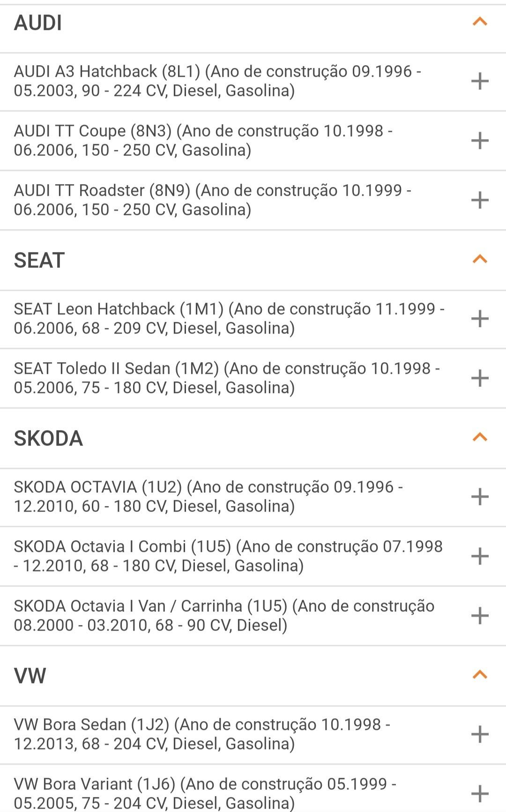Open plus icon for SKODA Octavia I Van / Carrinha
The width and height of the screenshot is (506, 812).
point(480,616)
